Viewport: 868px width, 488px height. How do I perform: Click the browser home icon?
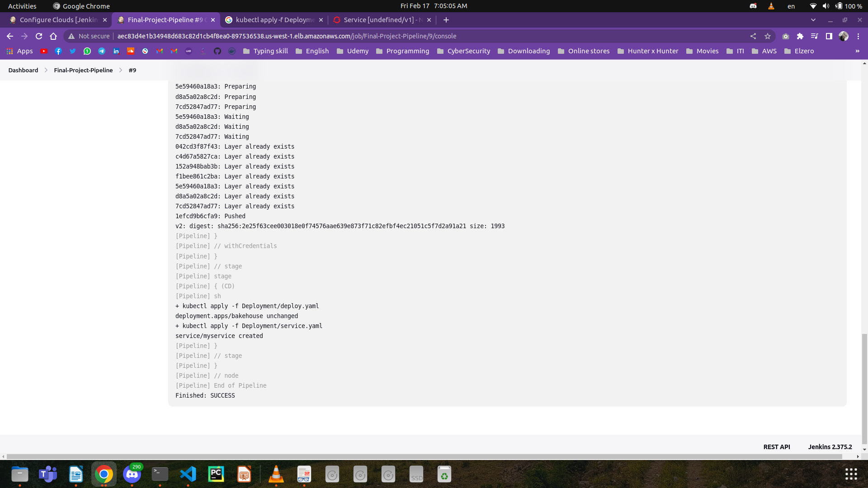coord(53,36)
